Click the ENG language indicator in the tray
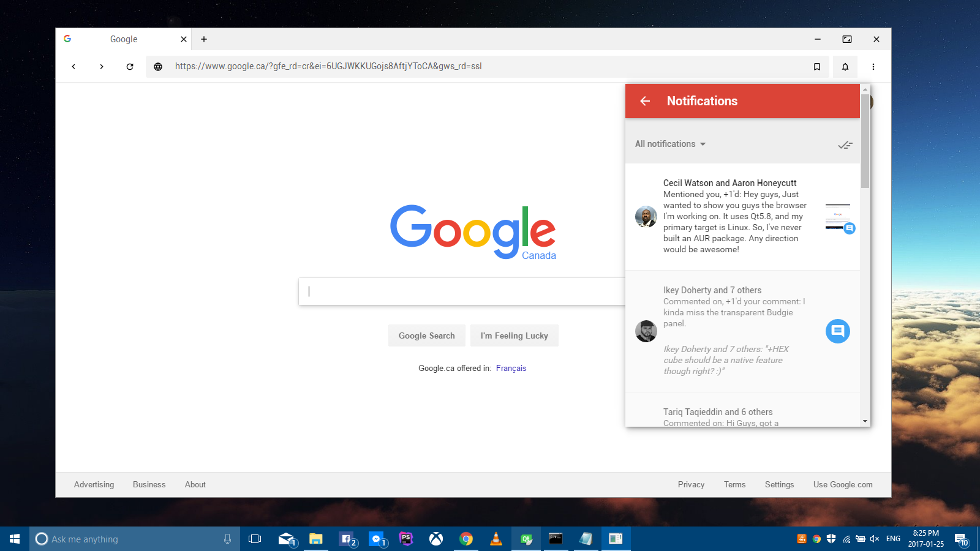 click(x=894, y=539)
